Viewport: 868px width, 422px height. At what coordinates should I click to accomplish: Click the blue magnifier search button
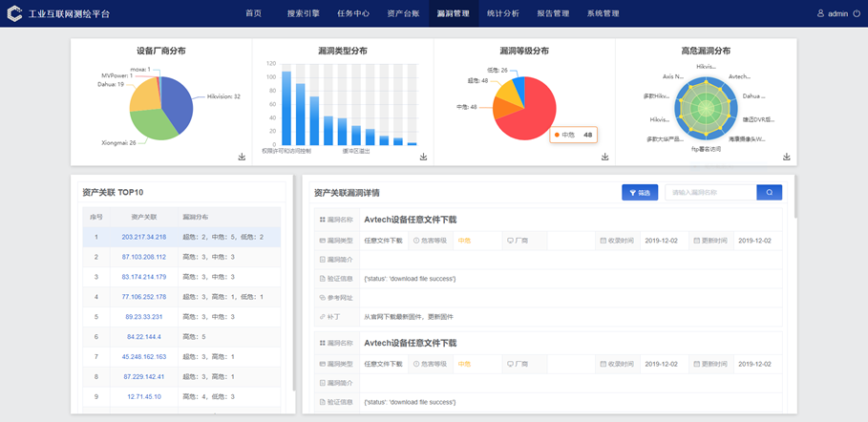click(x=769, y=193)
